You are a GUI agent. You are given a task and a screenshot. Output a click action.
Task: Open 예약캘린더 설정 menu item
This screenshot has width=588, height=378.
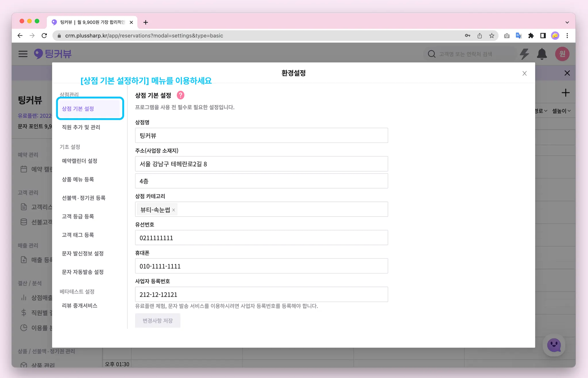pos(80,161)
